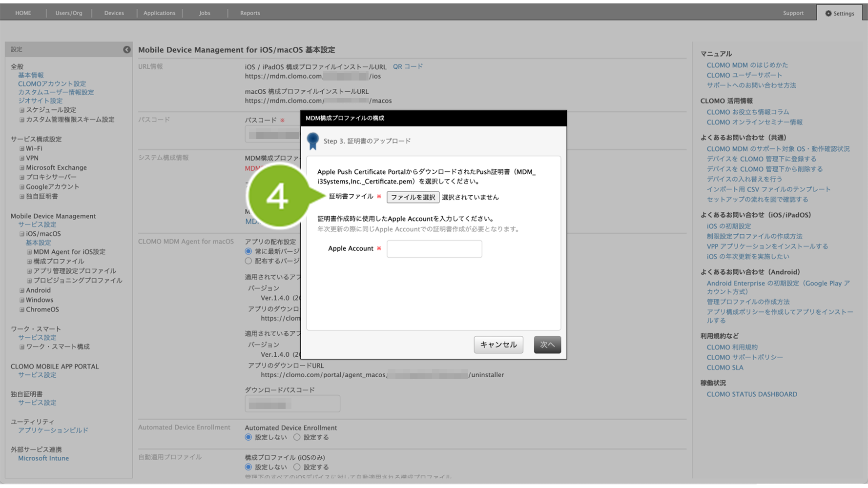Expand Googleアカウント tree node
The height and width of the screenshot is (488, 868).
tap(21, 187)
